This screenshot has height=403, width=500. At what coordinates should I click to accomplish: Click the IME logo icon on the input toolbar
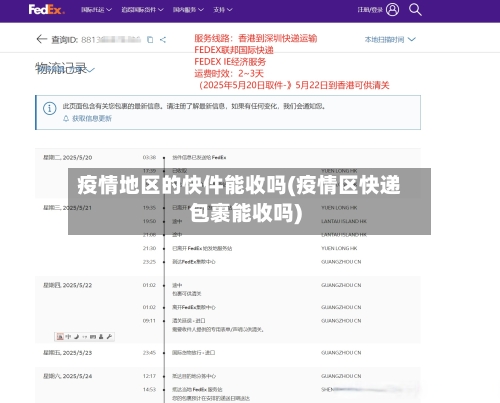[60, 337]
